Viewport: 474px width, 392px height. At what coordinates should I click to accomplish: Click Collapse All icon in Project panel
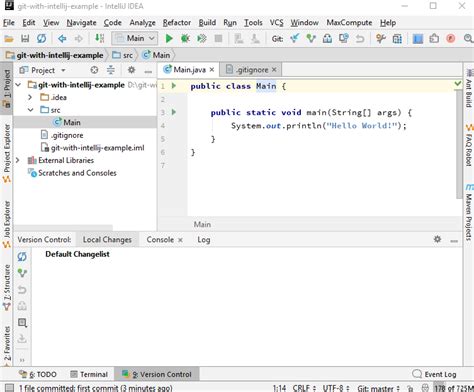(x=111, y=70)
